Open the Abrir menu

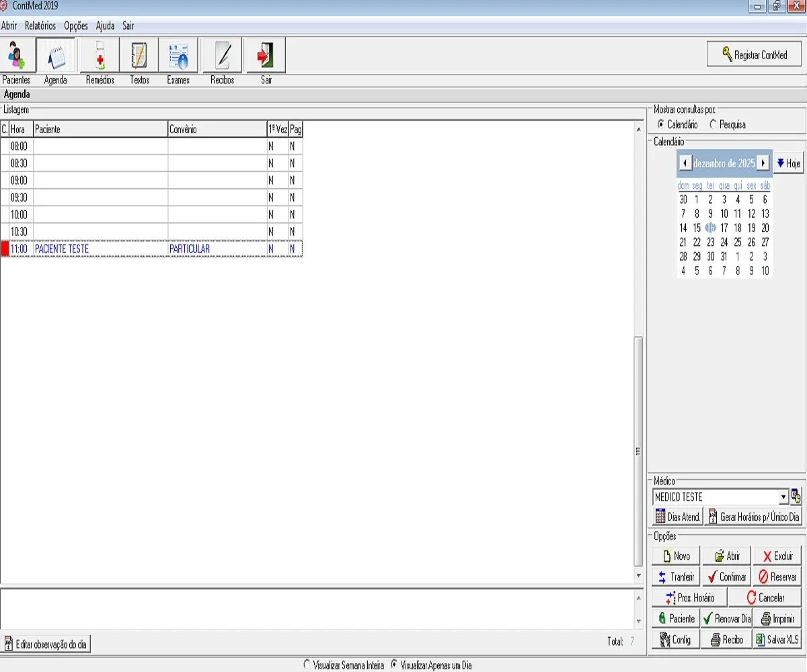coord(9,26)
